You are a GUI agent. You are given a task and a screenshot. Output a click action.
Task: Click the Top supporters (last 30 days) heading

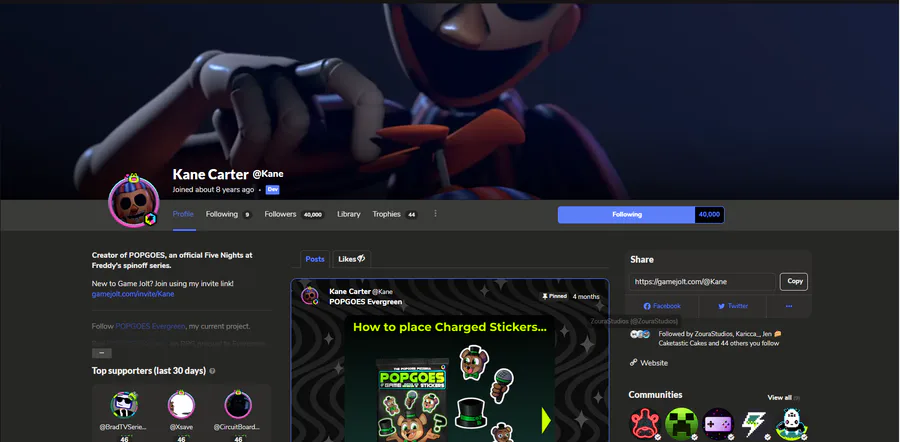tap(149, 371)
